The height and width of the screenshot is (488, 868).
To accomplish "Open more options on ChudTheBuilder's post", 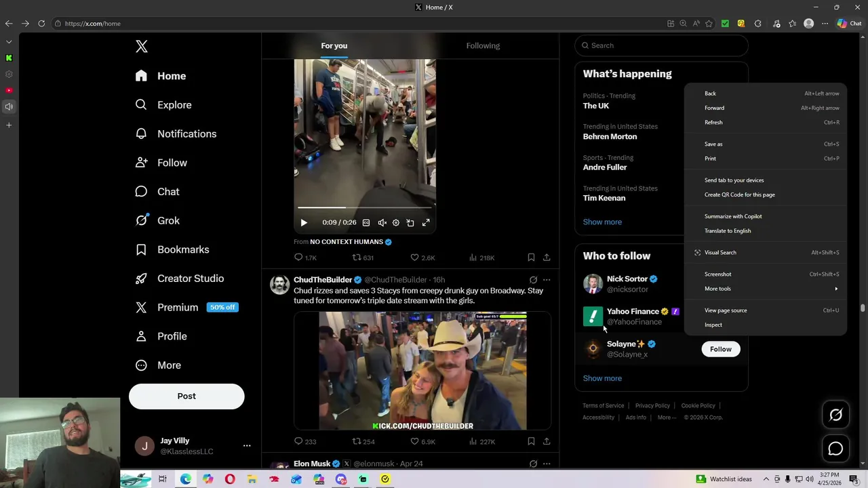I will coord(547,280).
